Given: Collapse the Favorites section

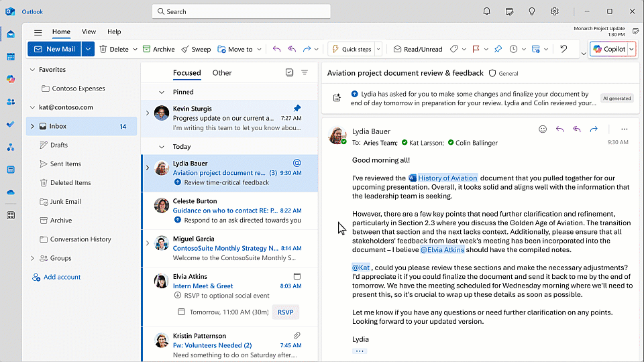Looking at the screenshot, I should (x=32, y=70).
